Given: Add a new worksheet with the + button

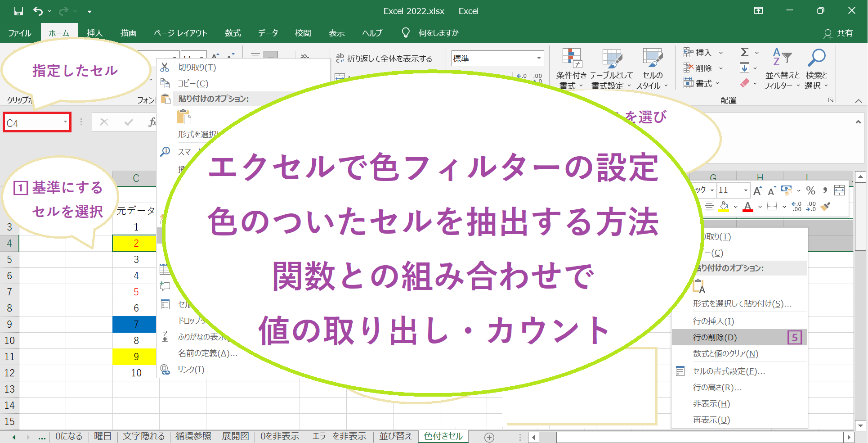Looking at the screenshot, I should click(489, 437).
